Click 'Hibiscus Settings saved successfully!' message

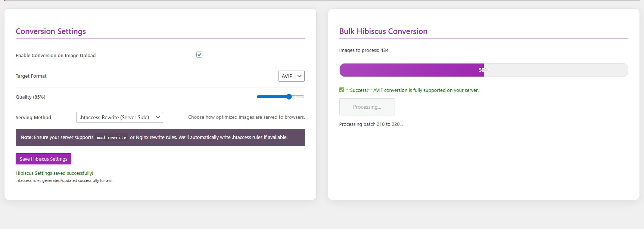click(55, 173)
